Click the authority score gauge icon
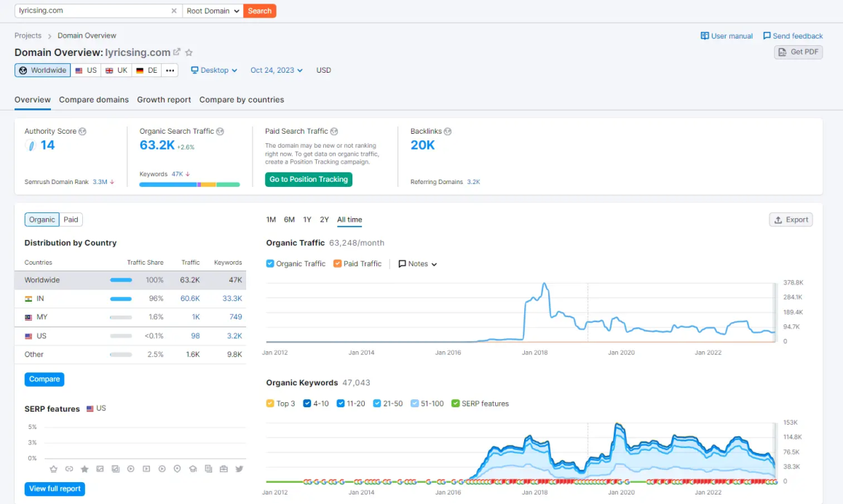This screenshot has width=843, height=504. pyautogui.click(x=31, y=145)
